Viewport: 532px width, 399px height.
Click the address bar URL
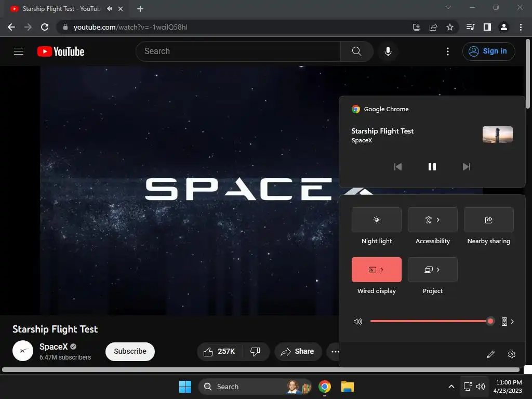click(x=130, y=27)
